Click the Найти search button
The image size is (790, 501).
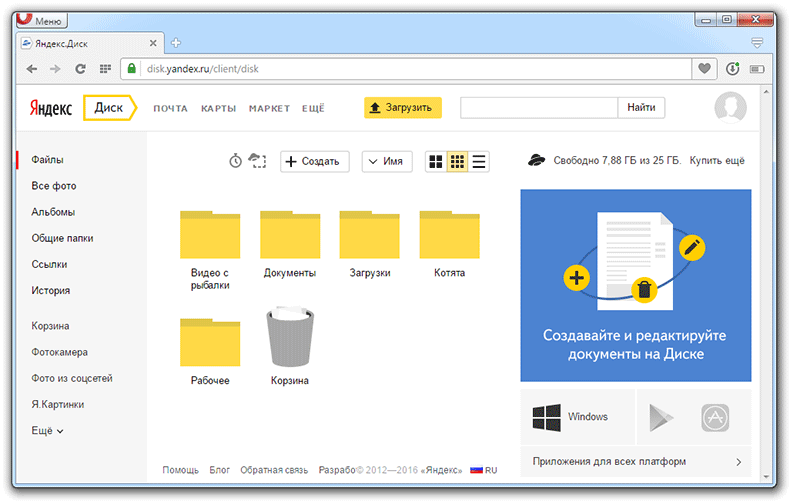click(x=641, y=107)
